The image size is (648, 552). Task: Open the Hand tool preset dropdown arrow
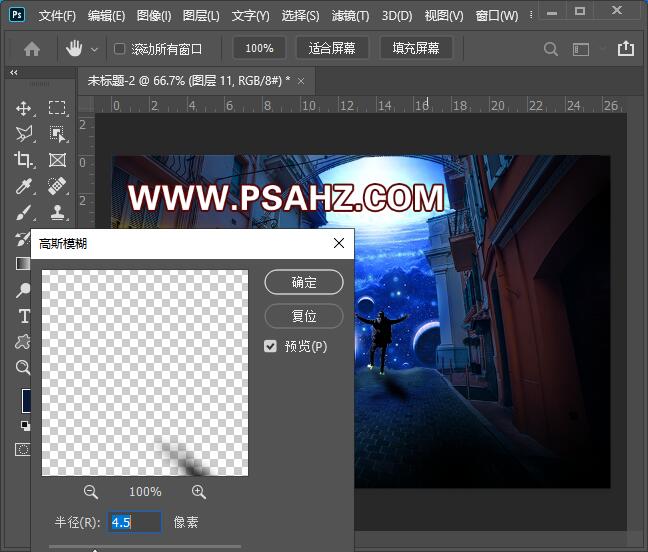pos(94,50)
